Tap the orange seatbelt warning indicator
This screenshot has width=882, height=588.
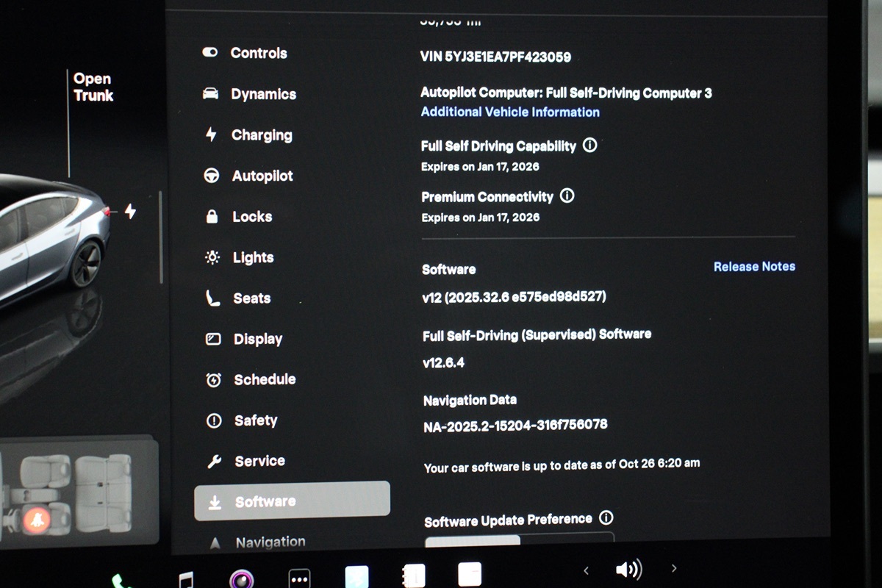tap(35, 520)
